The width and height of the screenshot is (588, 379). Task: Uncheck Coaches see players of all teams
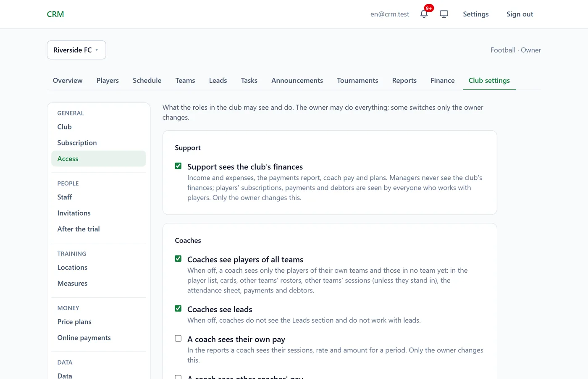pos(178,259)
